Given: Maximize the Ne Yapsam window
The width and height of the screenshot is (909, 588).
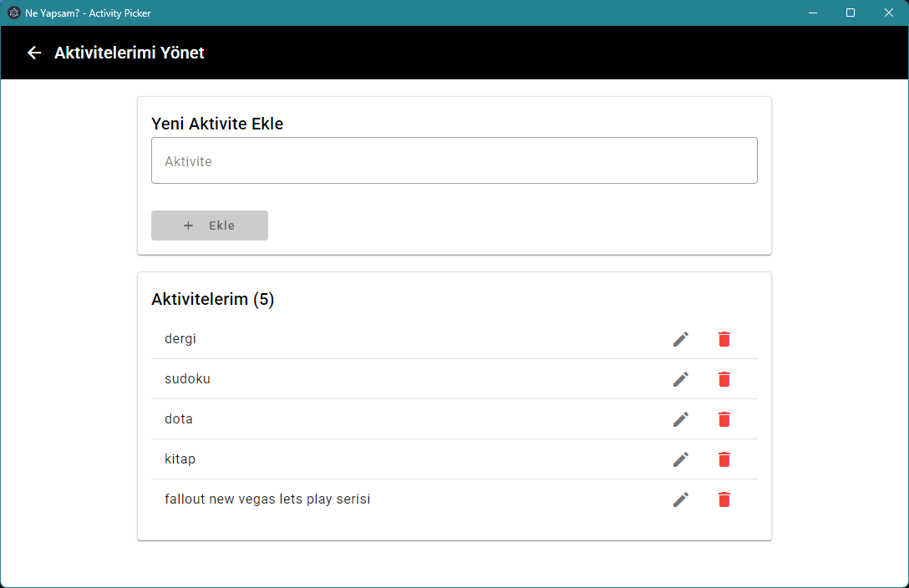Looking at the screenshot, I should click(851, 13).
